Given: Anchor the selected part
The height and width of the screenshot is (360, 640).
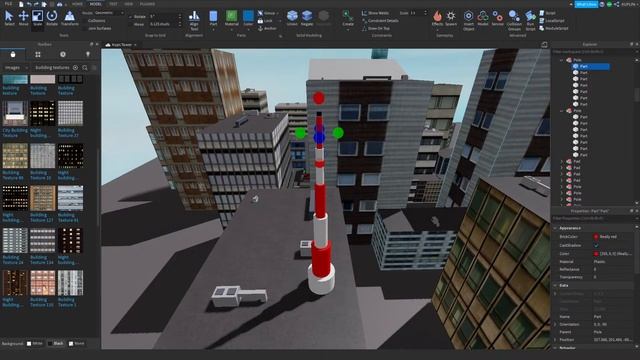Looking at the screenshot, I should [267, 28].
